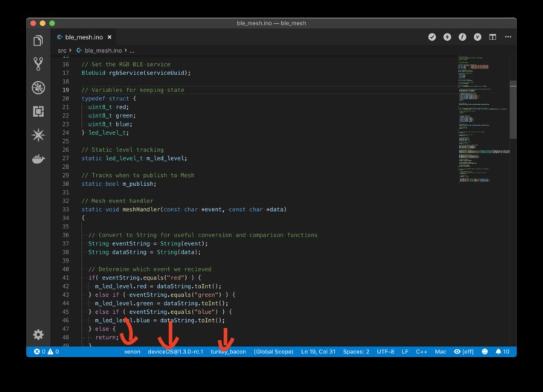This screenshot has height=392, width=543.
Task: Toggle the eye [off] status item
Action: point(464,351)
